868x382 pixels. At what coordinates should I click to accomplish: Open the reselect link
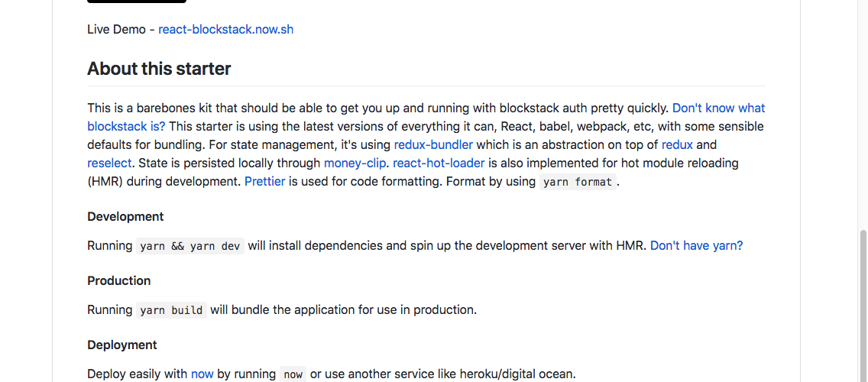[109, 163]
